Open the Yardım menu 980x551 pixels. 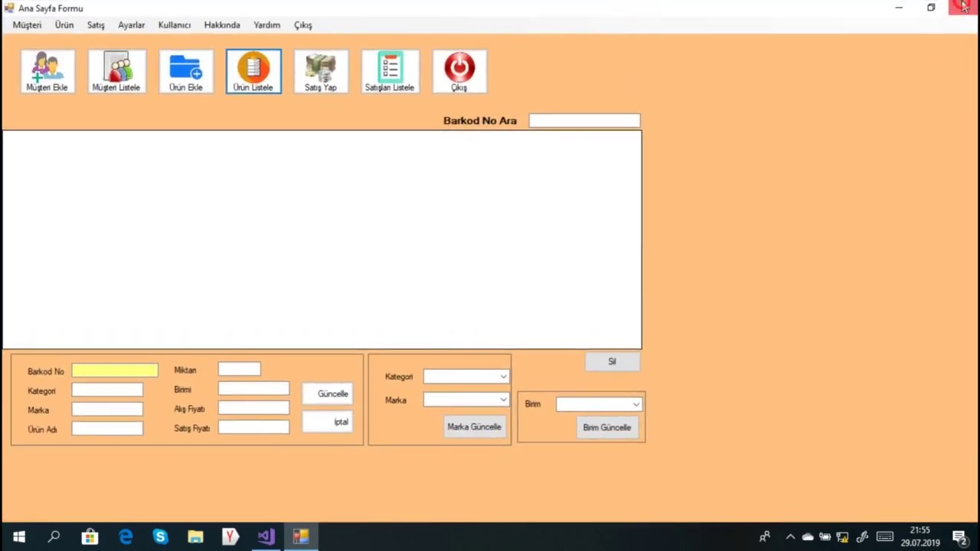click(x=267, y=24)
